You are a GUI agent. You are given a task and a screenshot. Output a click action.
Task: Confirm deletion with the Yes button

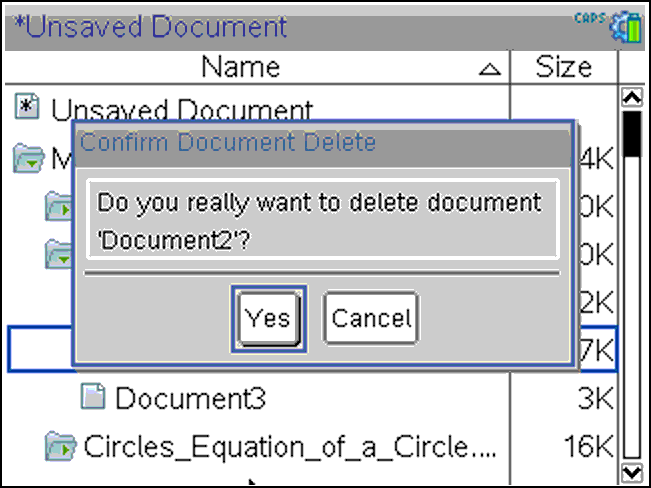(x=269, y=319)
